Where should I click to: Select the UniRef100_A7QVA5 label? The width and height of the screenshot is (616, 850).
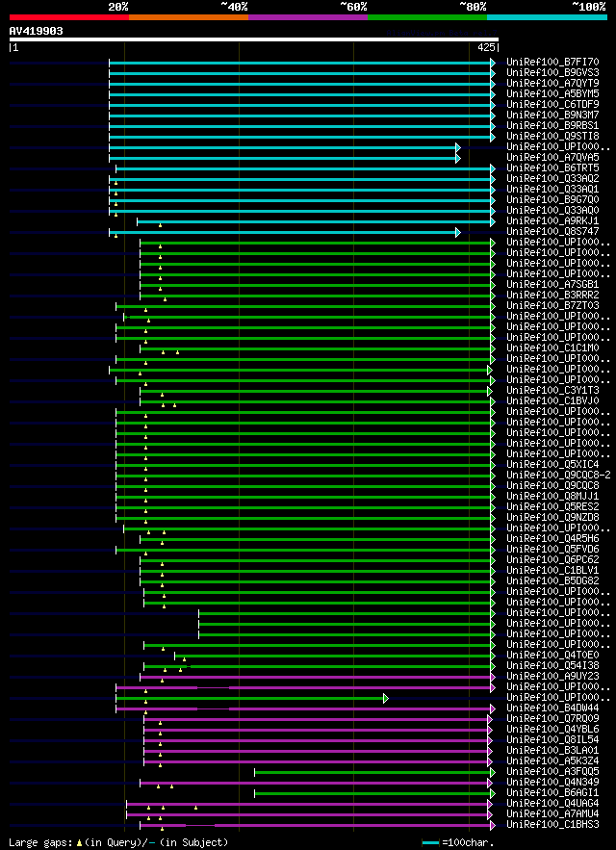click(552, 158)
